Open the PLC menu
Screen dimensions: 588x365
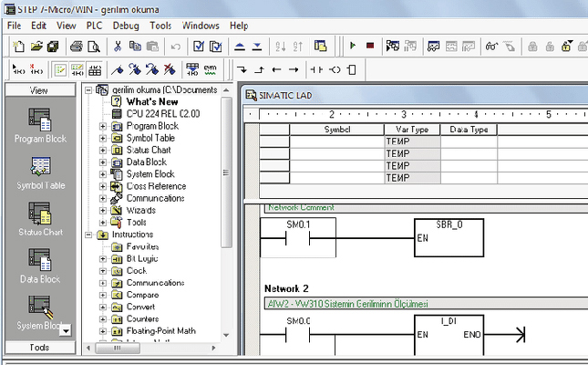[x=94, y=26]
